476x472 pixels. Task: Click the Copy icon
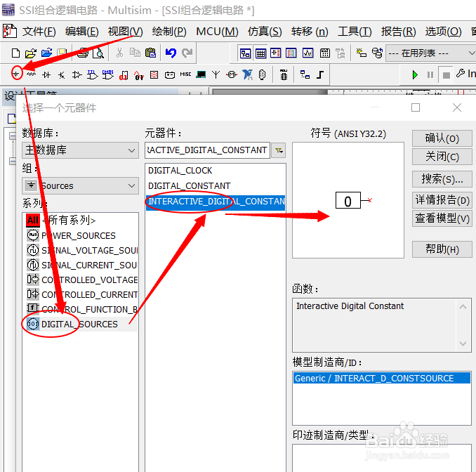point(135,53)
